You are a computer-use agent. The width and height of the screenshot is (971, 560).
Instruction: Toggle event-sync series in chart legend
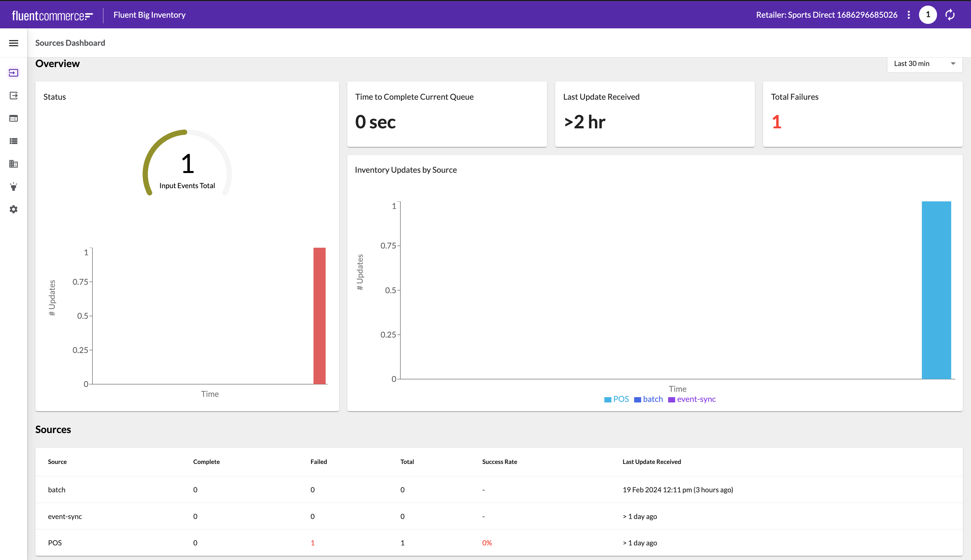coord(692,399)
